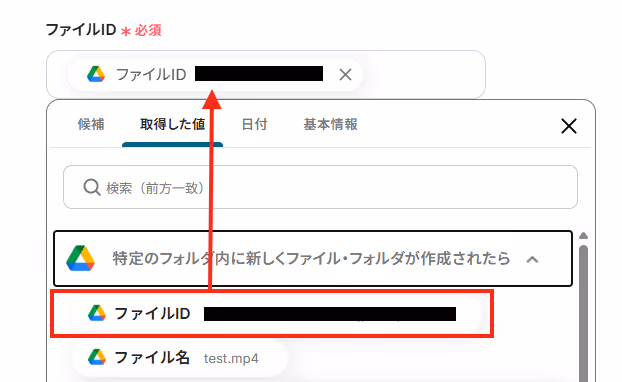Click the Google Drive icon in the section header
The width and height of the screenshot is (622, 382).
click(81, 259)
